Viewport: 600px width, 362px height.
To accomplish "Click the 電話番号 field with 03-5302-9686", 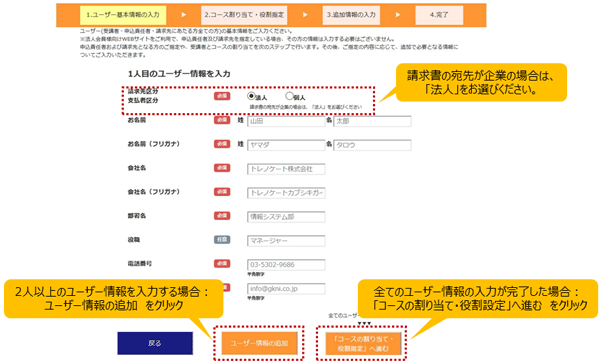I will coord(286,265).
